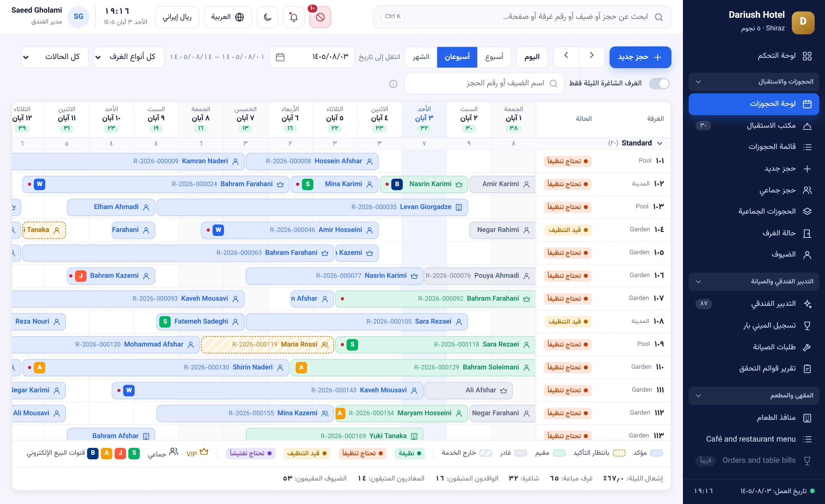Open العربية language selector

point(228,17)
